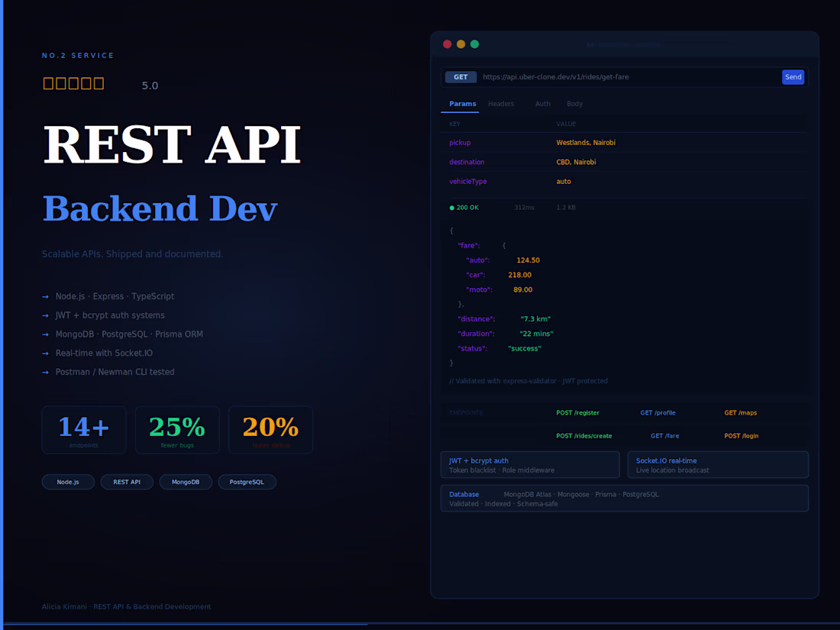Click the vehicleType value auto
The height and width of the screenshot is (630, 840).
click(x=564, y=182)
